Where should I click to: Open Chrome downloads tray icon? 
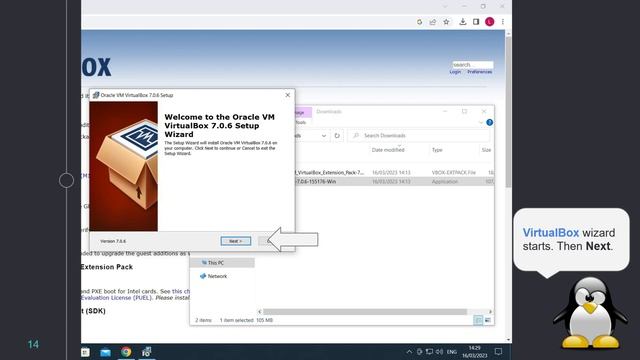(462, 22)
